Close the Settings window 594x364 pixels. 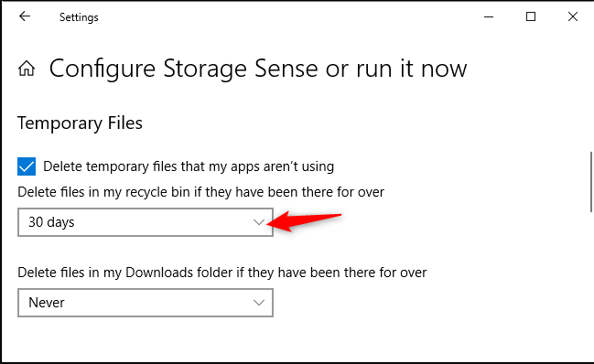click(573, 16)
